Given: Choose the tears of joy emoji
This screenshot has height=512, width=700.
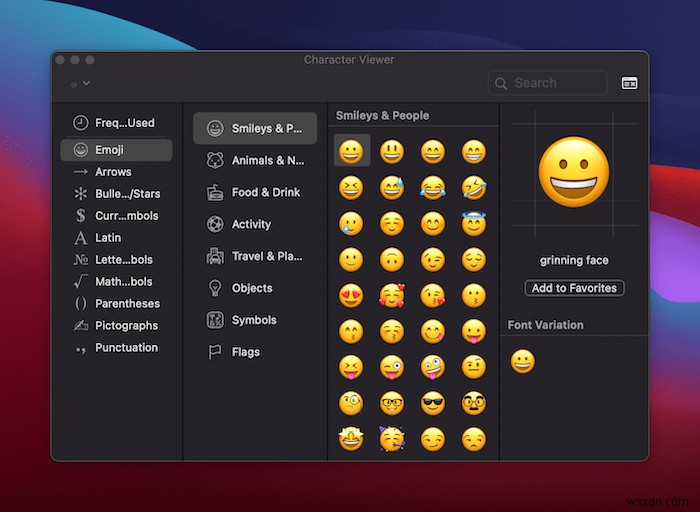Looking at the screenshot, I should tap(433, 187).
